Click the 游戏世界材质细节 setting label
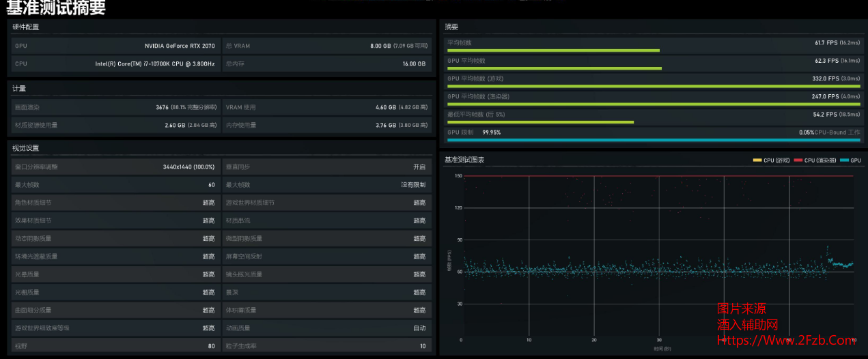 [x=251, y=203]
